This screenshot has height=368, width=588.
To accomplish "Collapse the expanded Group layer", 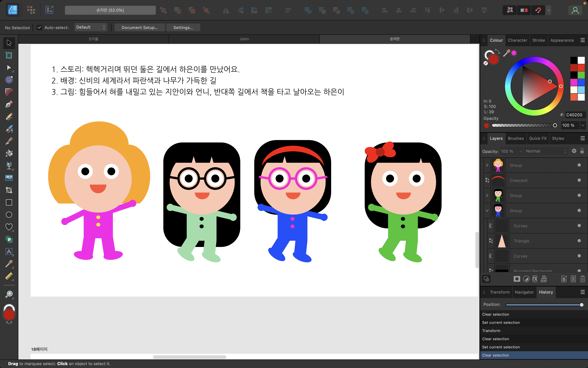I will coord(487,211).
